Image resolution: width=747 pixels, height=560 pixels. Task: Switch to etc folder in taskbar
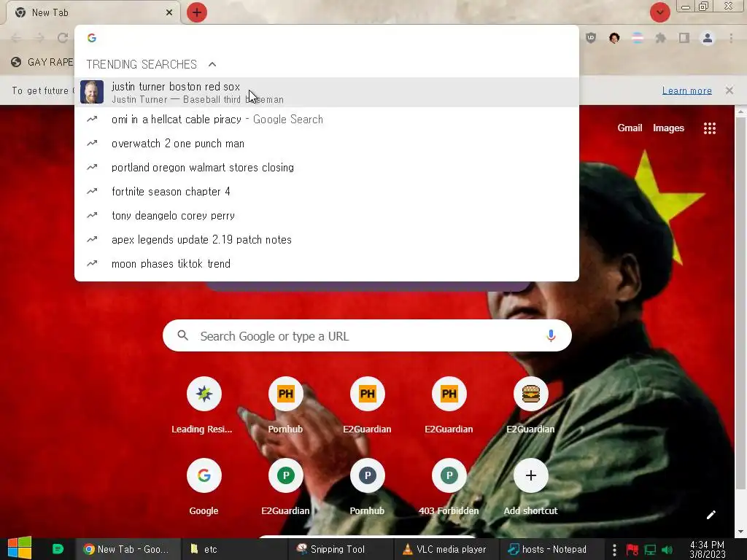pyautogui.click(x=234, y=549)
